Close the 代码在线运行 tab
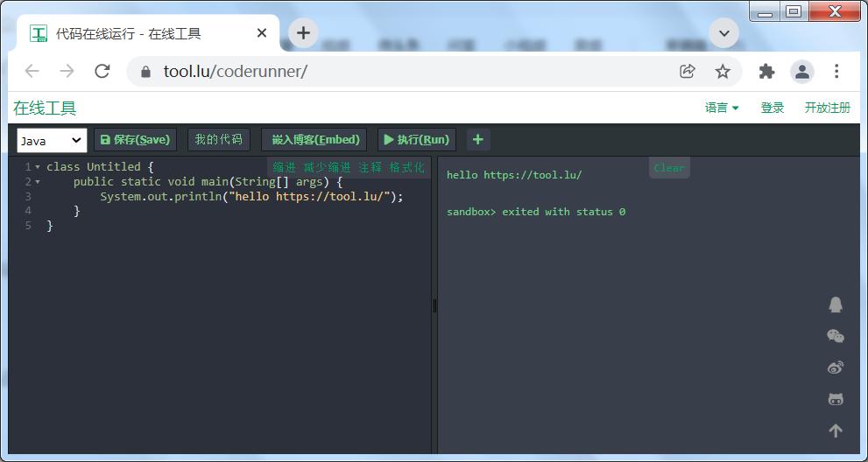The height and width of the screenshot is (462, 868). [262, 33]
